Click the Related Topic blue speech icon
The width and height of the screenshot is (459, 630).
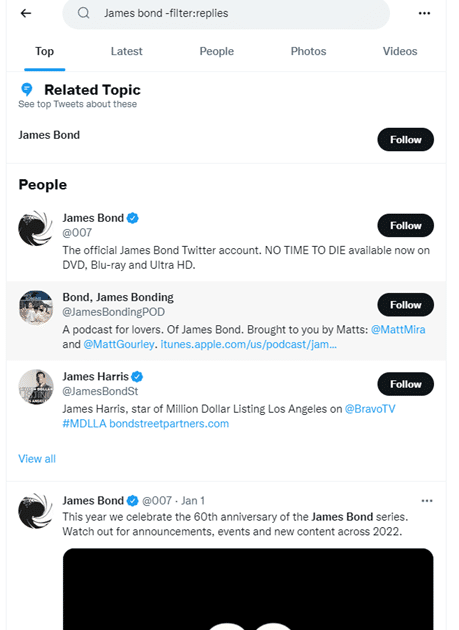tap(27, 89)
